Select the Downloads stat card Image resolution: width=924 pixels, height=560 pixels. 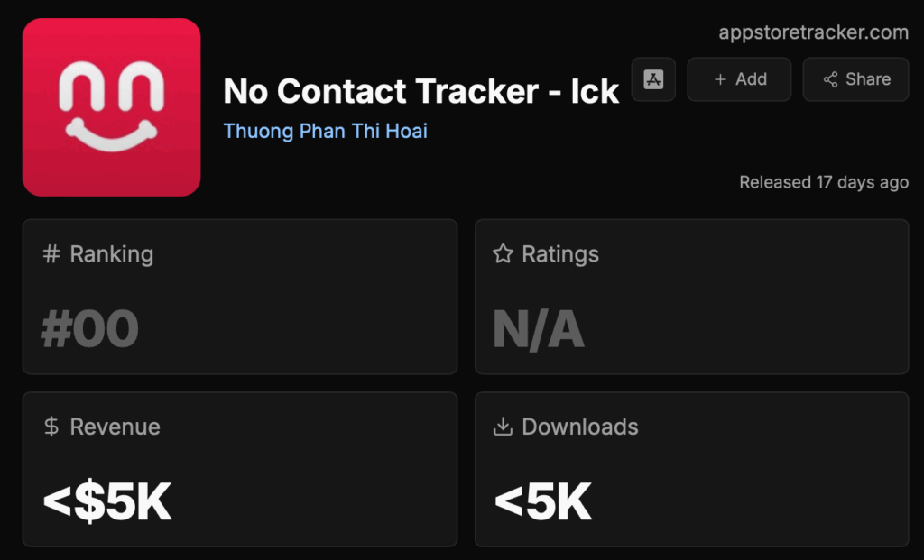point(691,469)
